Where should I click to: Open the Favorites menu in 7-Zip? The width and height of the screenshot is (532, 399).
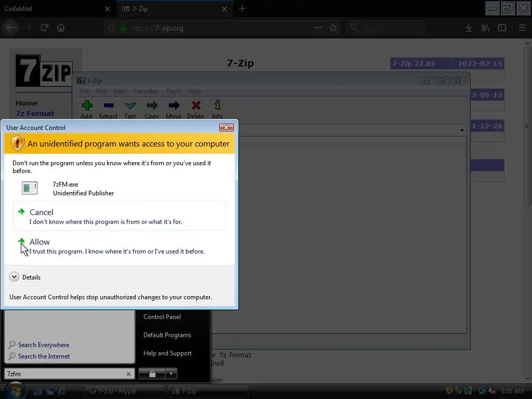coord(146,91)
